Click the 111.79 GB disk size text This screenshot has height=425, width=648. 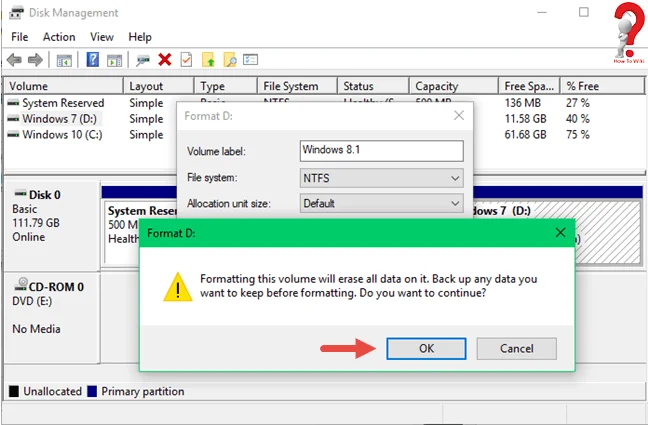pyautogui.click(x=36, y=223)
